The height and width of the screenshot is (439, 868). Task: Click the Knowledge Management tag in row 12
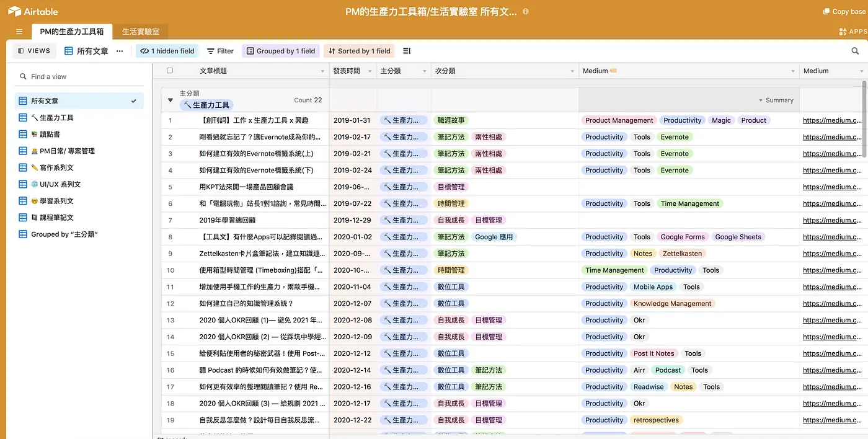(672, 303)
